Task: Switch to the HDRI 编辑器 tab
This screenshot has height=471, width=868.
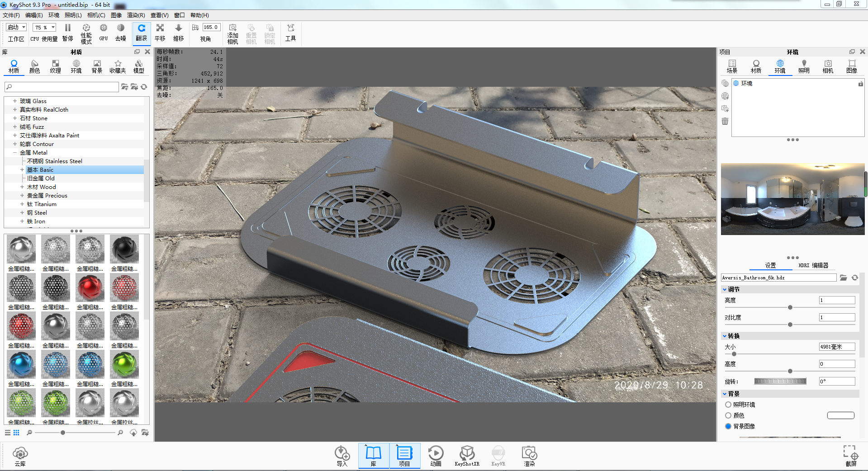Action: 813,265
